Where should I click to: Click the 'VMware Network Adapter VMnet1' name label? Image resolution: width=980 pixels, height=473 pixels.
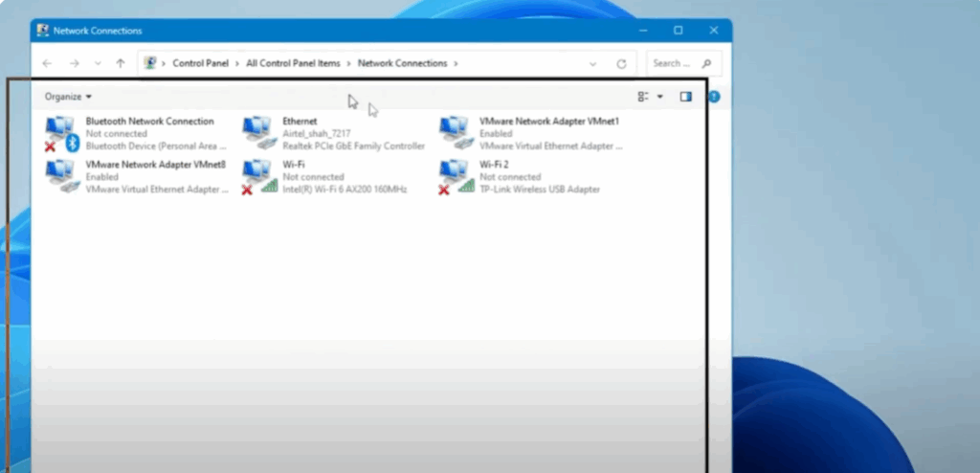tap(549, 121)
